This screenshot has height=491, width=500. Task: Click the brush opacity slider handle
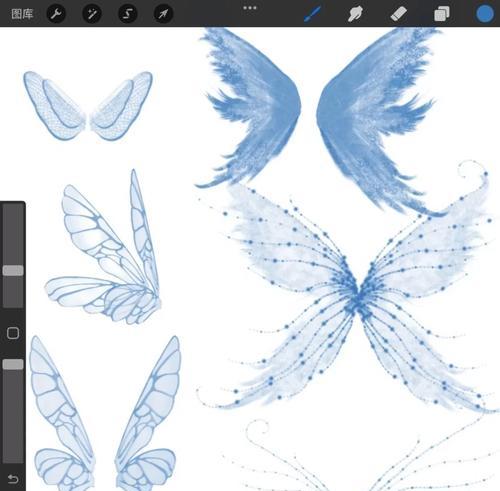click(x=13, y=364)
